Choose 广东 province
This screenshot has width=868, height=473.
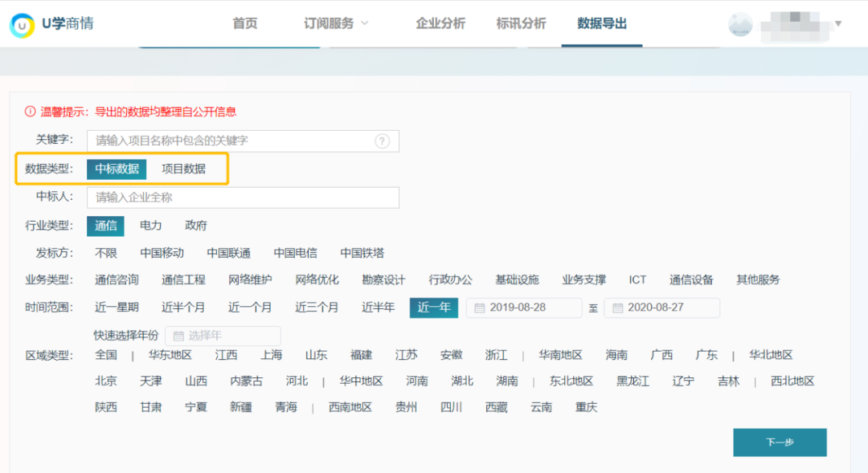(706, 355)
